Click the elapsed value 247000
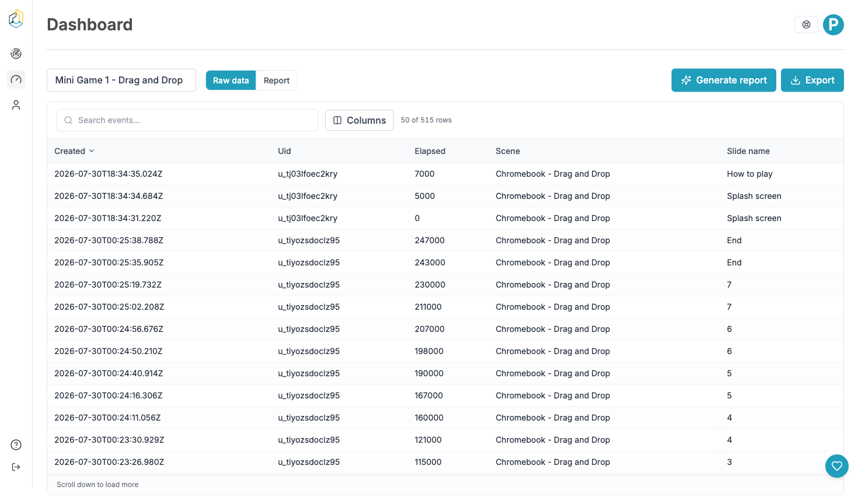Screen dimensions: 858x504 click(x=430, y=240)
